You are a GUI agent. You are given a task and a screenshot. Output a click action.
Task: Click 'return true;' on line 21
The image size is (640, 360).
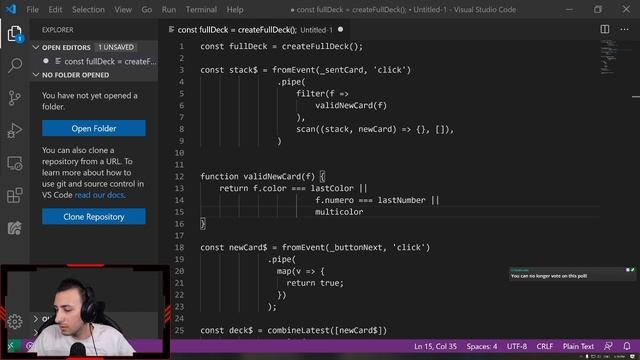[x=315, y=282]
